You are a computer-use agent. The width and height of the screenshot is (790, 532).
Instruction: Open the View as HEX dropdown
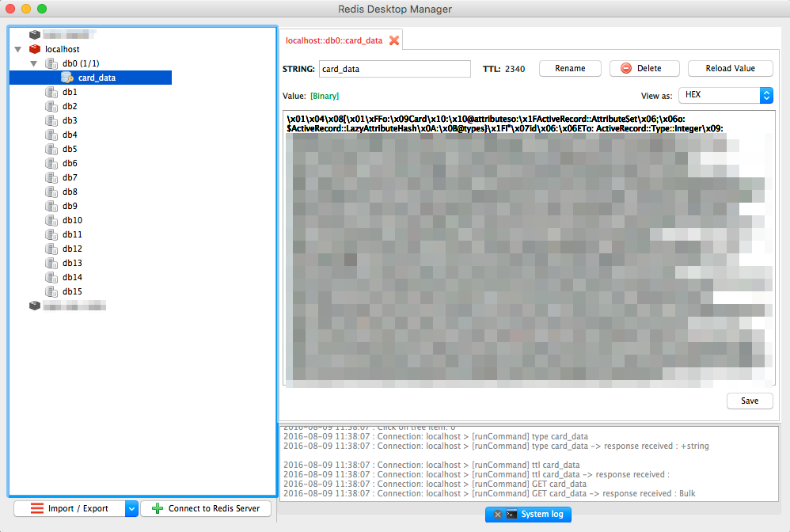pos(726,95)
